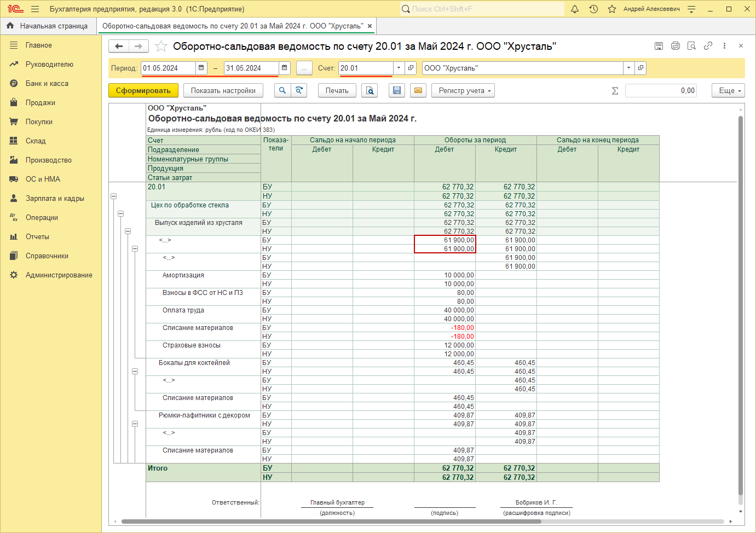The height and width of the screenshot is (533, 756).
Task: Click inside the horizontal scrollbar track
Action: click(x=630, y=522)
